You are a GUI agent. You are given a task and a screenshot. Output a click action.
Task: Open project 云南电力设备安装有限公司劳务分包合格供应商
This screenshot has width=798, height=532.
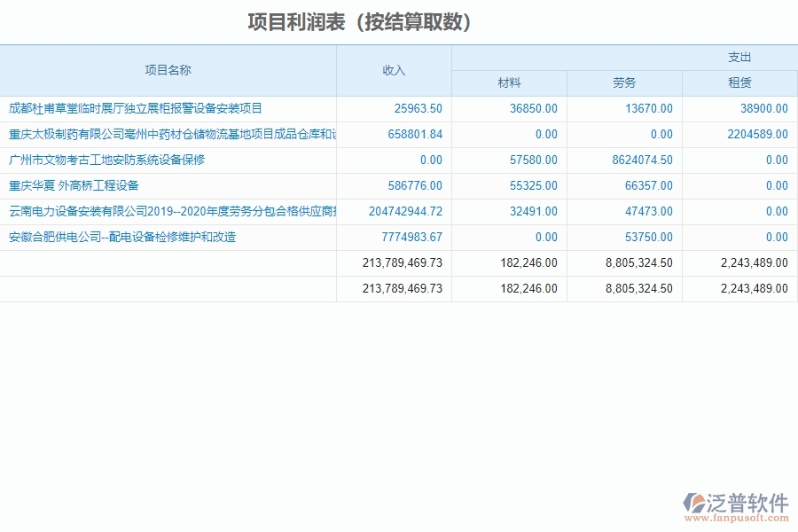pyautogui.click(x=168, y=212)
